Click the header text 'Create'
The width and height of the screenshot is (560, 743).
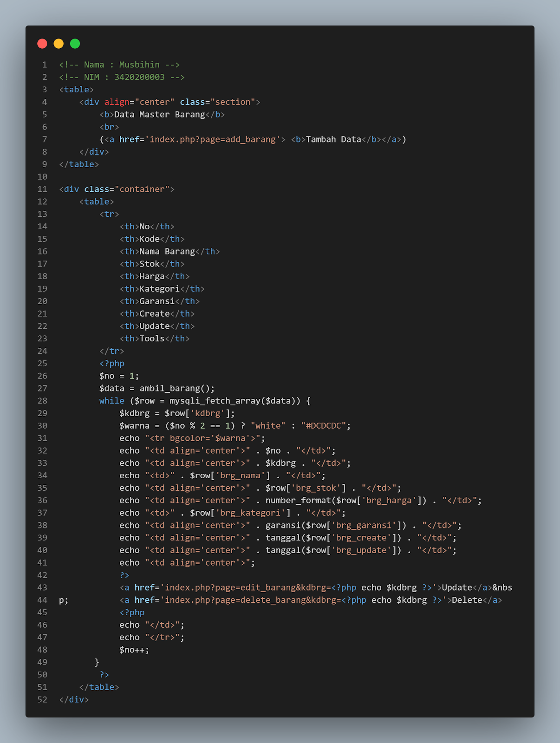155,313
